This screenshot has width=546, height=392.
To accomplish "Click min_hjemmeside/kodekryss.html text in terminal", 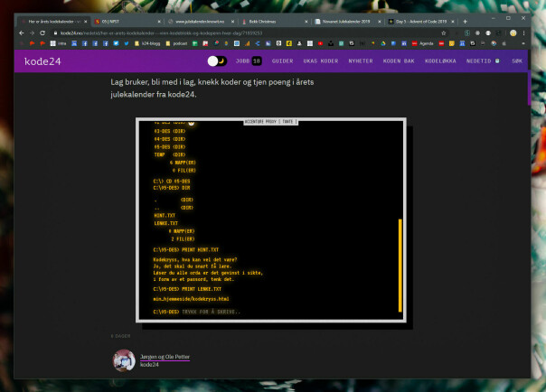I will (191, 299).
